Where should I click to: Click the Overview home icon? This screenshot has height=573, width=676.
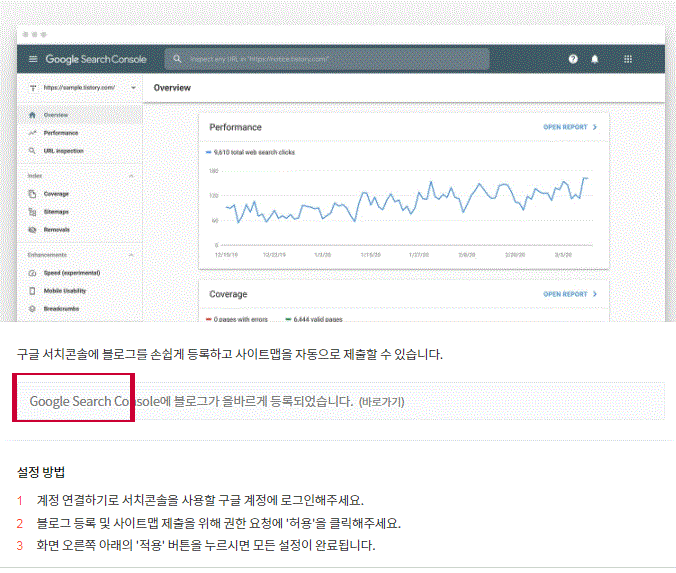32,115
